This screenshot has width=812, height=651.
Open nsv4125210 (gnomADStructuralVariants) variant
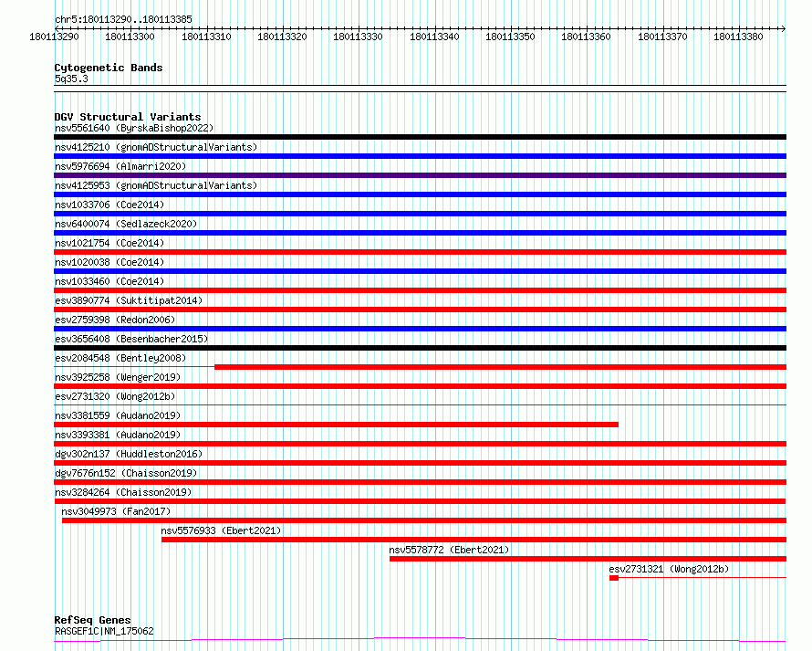156,147
